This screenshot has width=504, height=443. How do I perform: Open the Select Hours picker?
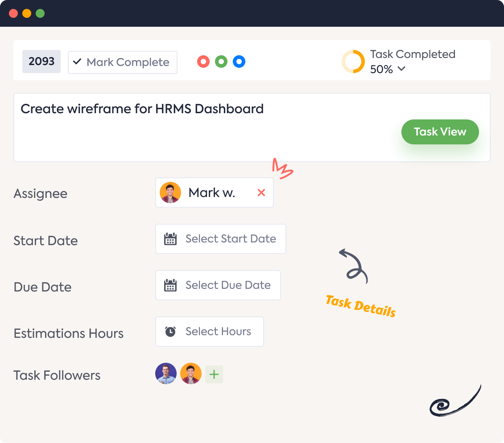[218, 332]
